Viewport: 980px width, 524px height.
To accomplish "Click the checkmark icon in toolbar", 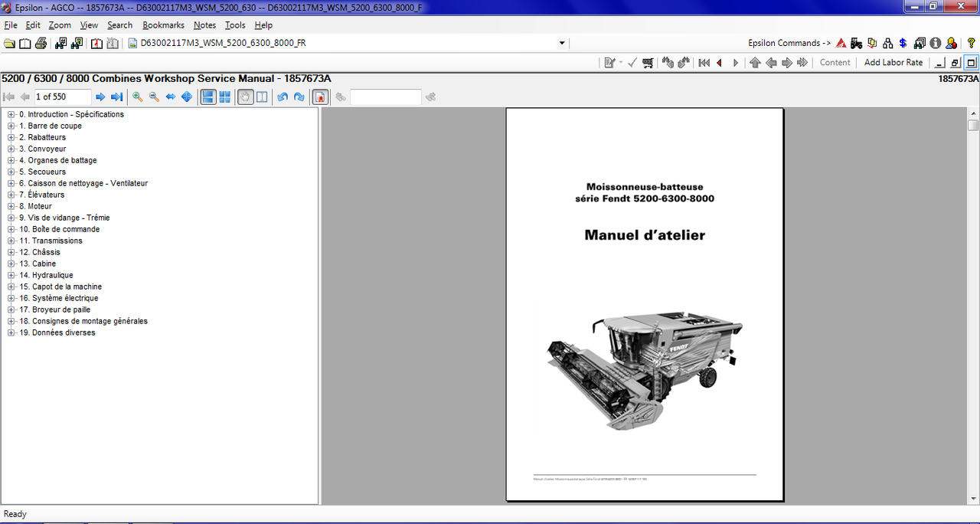I will (x=632, y=63).
